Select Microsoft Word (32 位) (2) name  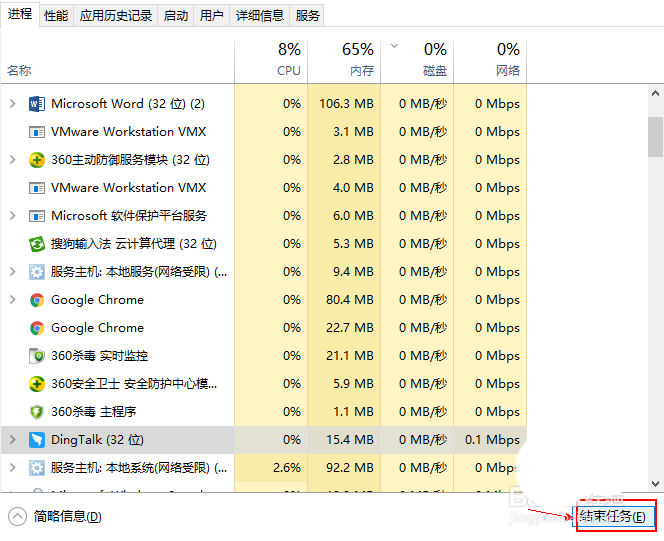[128, 104]
